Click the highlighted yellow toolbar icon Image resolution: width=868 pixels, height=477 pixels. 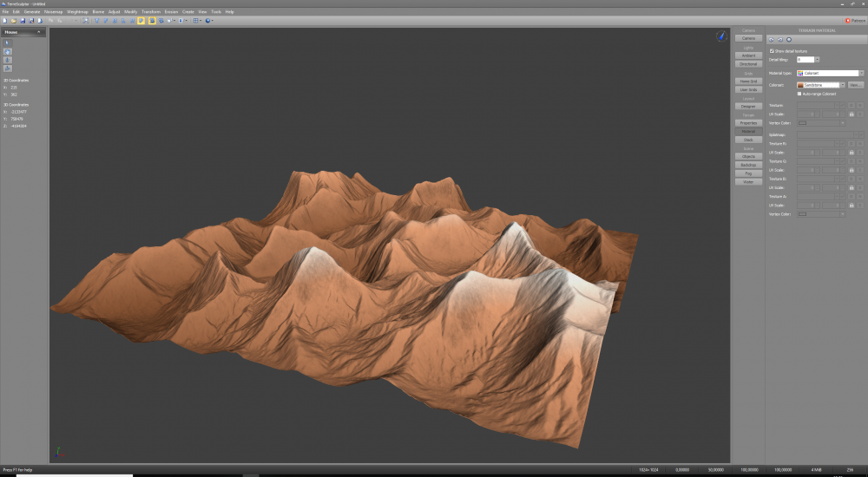141,20
